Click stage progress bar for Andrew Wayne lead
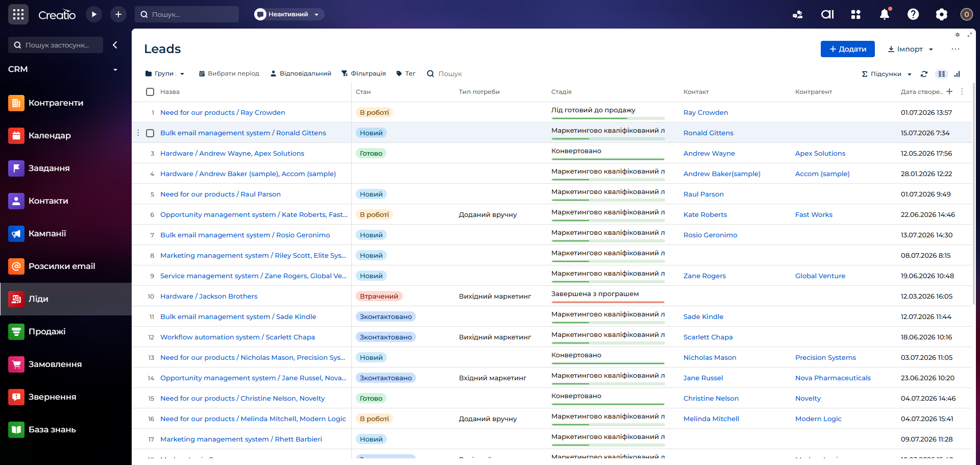The height and width of the screenshot is (465, 980). (x=608, y=159)
